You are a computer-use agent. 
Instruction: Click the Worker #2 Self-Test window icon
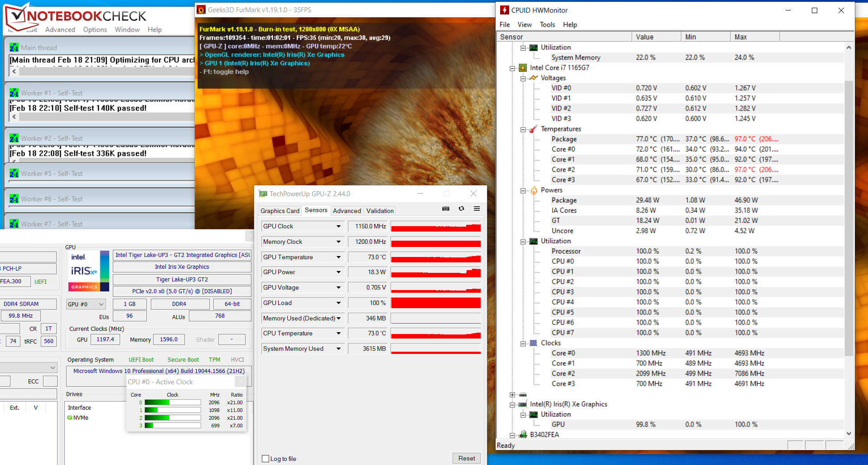14,138
